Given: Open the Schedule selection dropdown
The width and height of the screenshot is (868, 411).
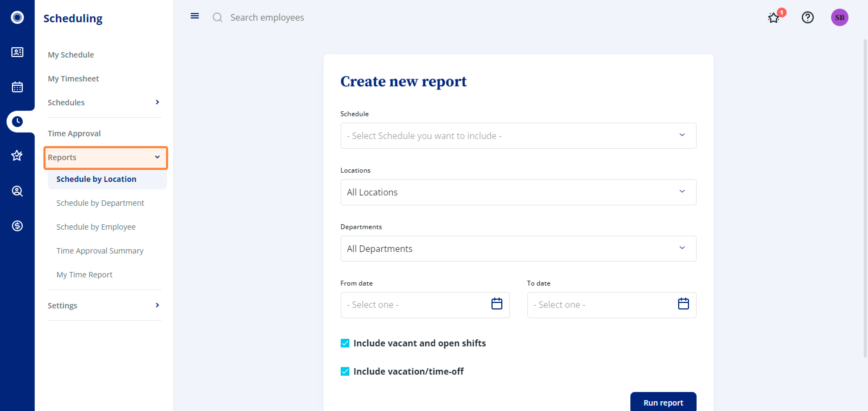Looking at the screenshot, I should pyautogui.click(x=518, y=135).
